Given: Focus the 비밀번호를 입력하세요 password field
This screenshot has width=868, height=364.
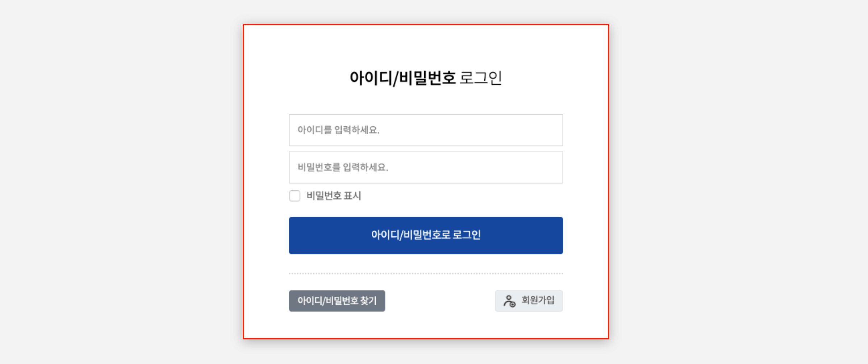Looking at the screenshot, I should 426,167.
